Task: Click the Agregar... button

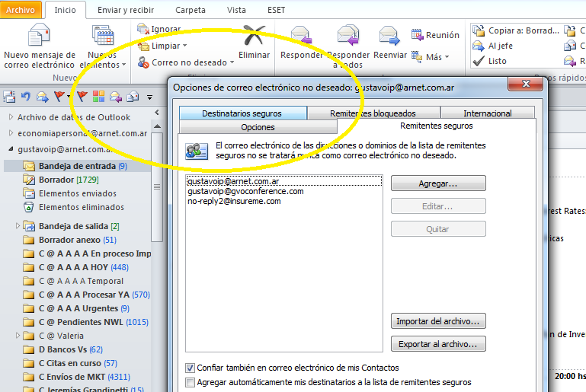Action: tap(438, 183)
